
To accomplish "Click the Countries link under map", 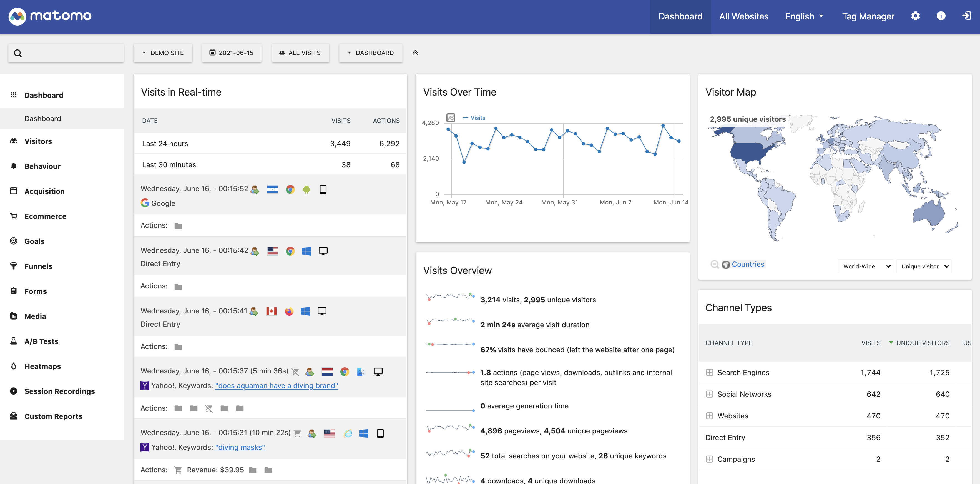I will pyautogui.click(x=748, y=264).
